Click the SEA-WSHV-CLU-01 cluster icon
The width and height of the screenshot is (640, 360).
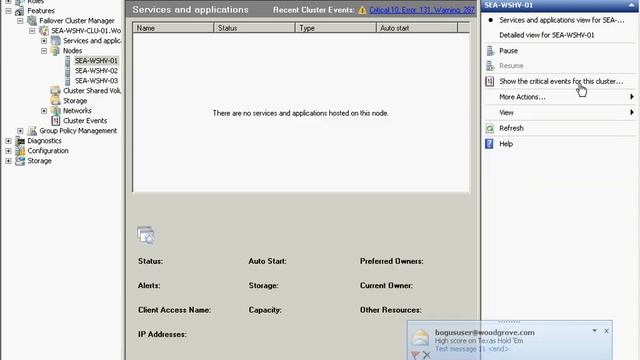(x=44, y=31)
